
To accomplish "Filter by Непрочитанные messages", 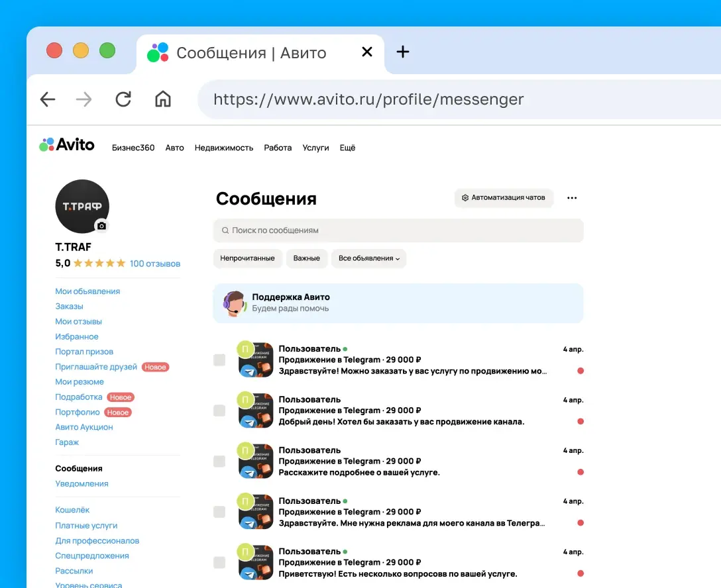I will pyautogui.click(x=247, y=258).
